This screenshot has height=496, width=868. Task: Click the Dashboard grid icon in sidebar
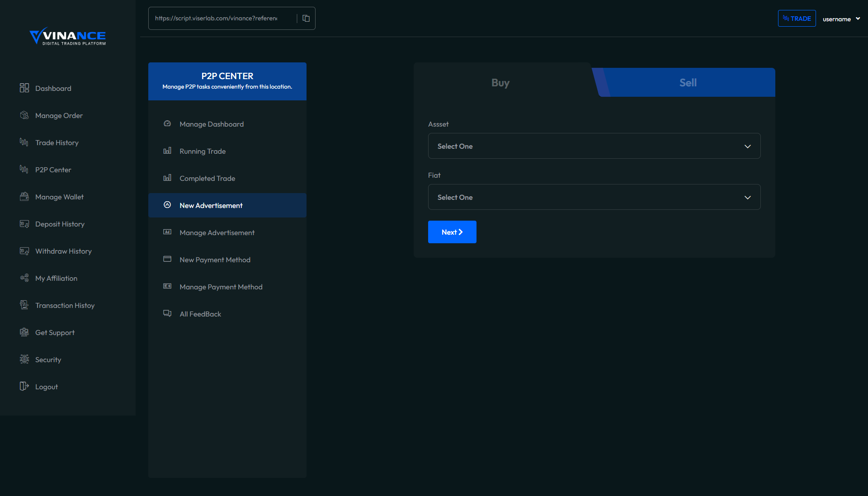24,88
